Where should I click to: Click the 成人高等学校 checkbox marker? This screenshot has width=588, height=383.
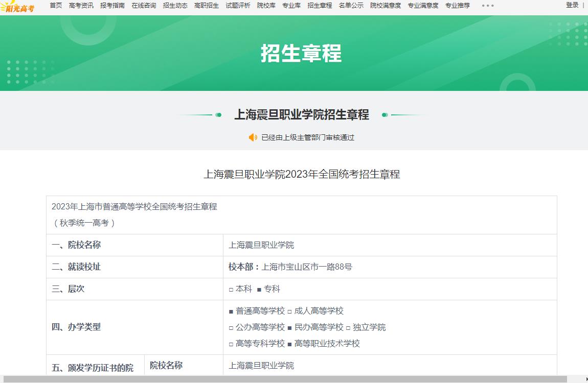click(x=289, y=312)
